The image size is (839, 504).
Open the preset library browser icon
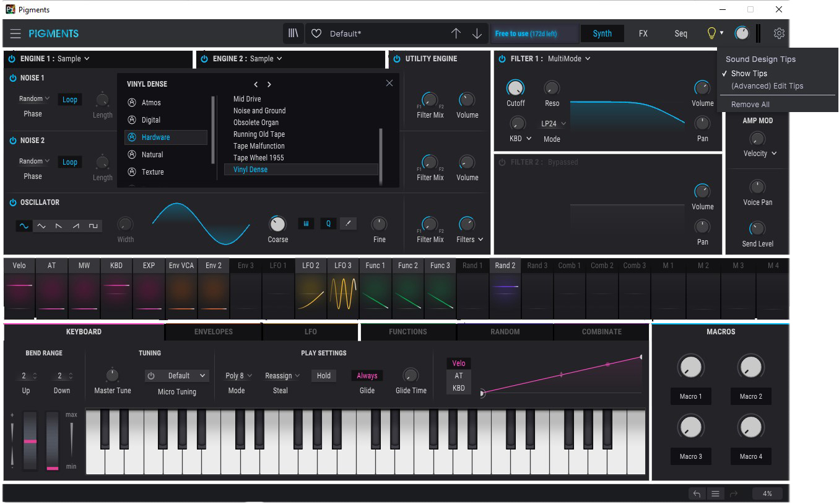point(293,33)
